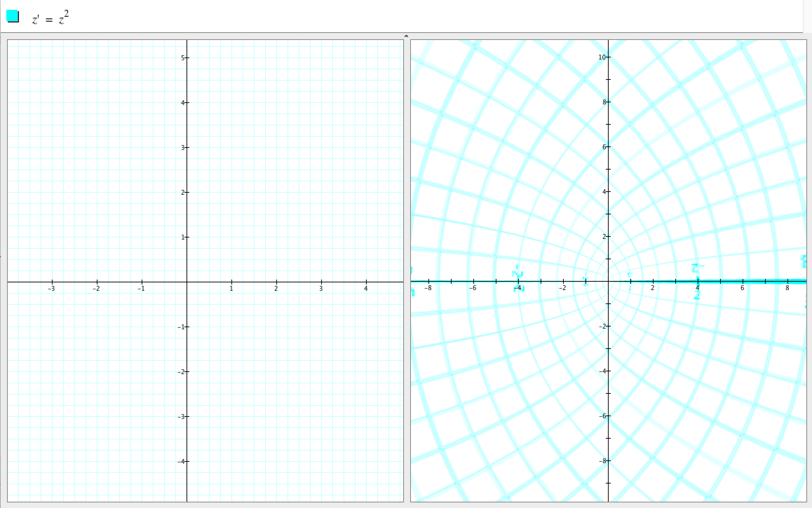Click tick label -2 on right horizontal axis

point(562,288)
